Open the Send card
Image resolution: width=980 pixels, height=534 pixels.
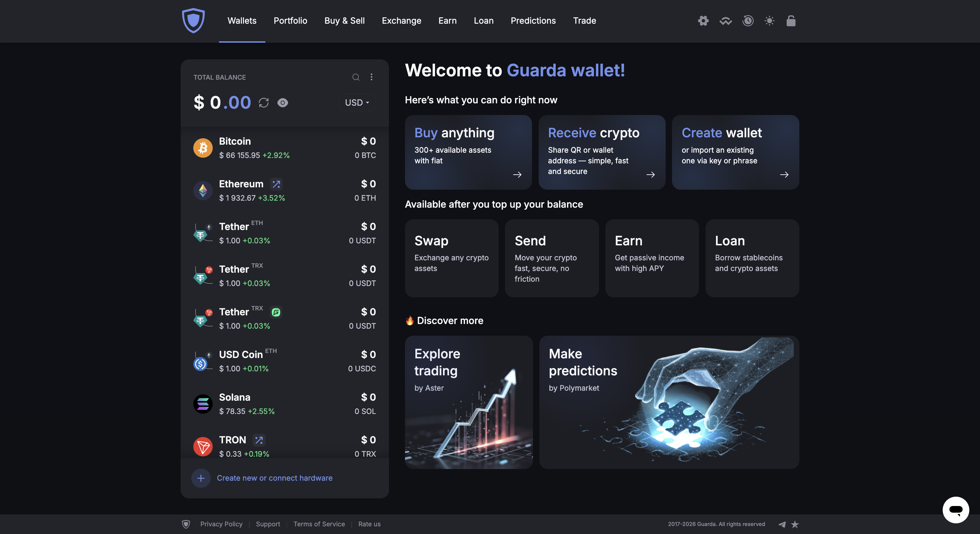pos(552,258)
